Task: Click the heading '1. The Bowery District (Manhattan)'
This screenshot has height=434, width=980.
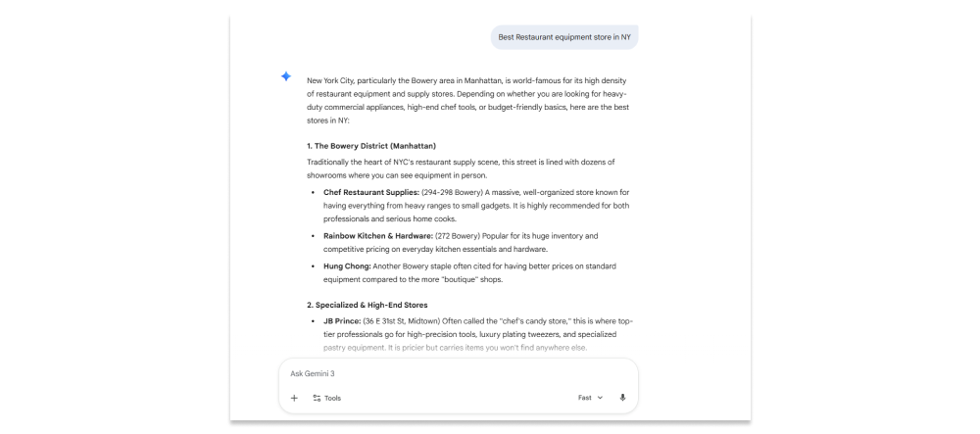Action: 371,146
